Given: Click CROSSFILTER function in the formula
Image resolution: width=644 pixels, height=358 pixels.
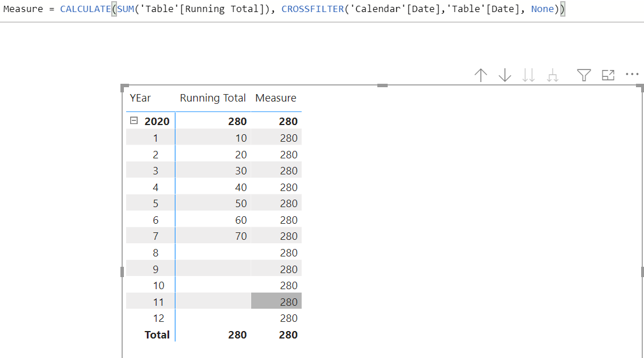Looking at the screenshot, I should (x=313, y=9).
